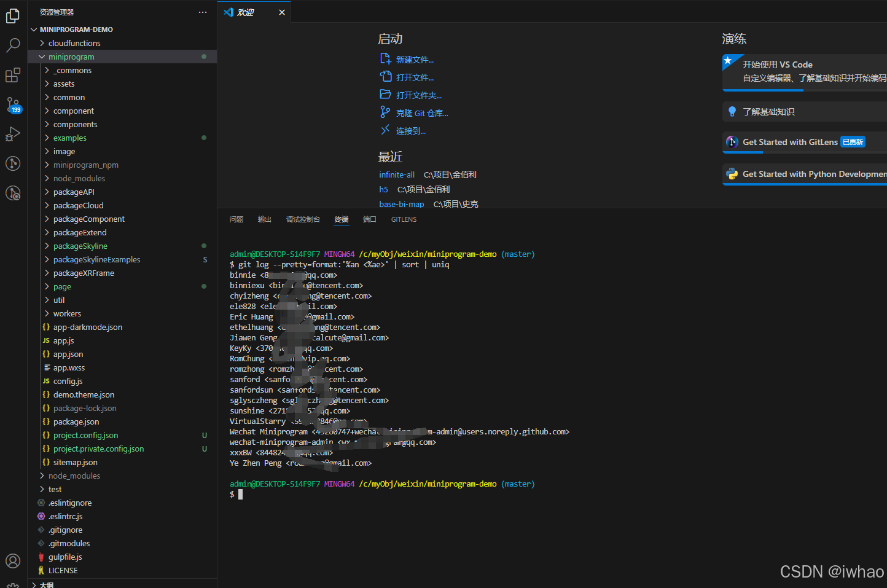
Task: Expand the packageSkyline folder
Action: tap(47, 246)
